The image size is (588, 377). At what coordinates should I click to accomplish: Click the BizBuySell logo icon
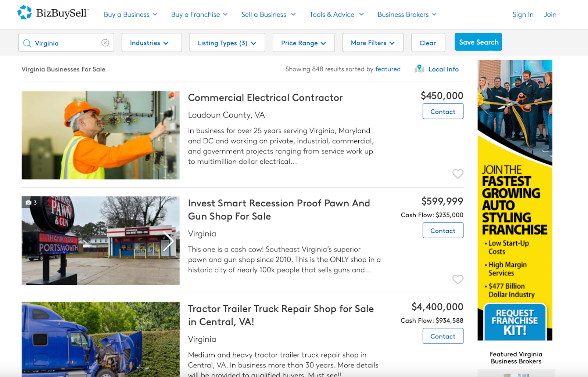pos(25,12)
